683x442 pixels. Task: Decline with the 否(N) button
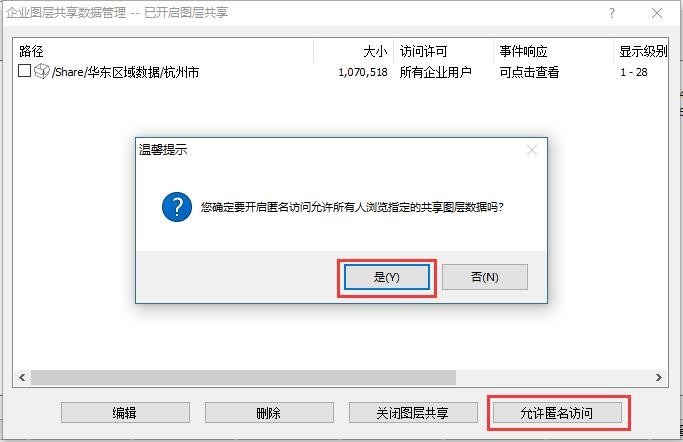coord(485,277)
